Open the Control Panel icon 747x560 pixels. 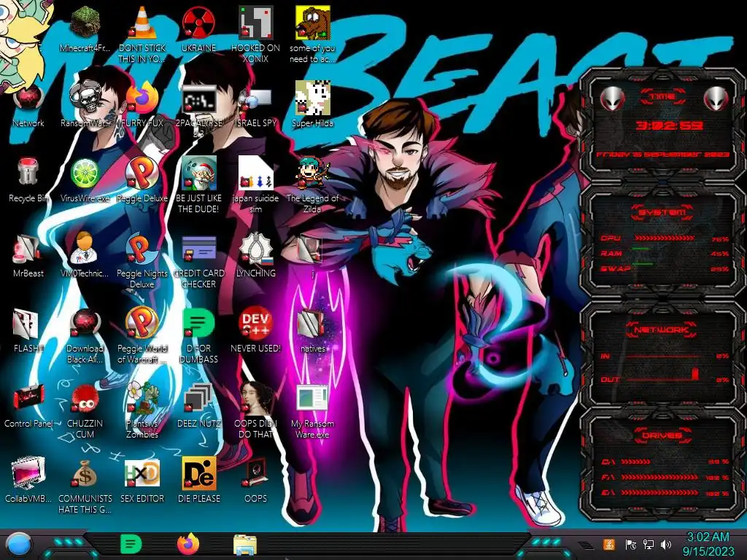(28, 398)
